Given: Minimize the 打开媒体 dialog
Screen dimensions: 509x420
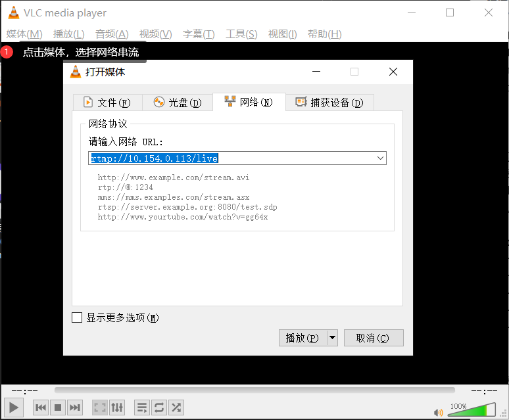Looking at the screenshot, I should 316,72.
